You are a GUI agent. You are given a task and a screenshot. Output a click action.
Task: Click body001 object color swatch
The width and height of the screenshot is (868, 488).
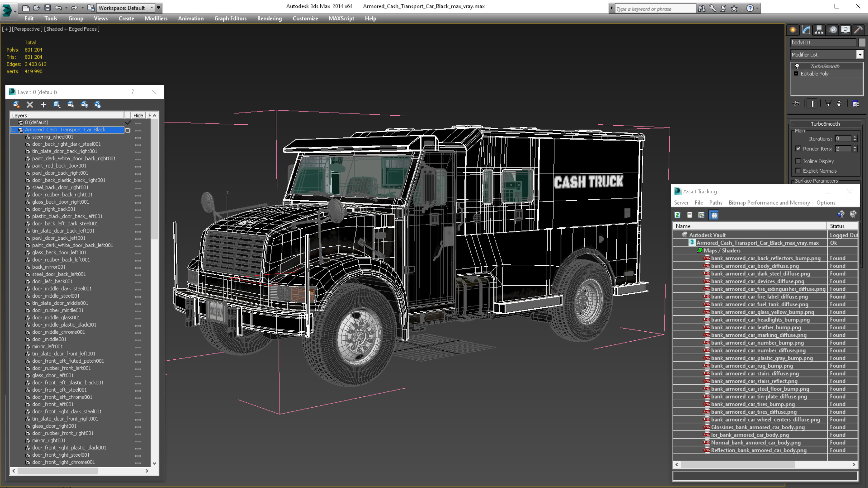click(862, 42)
